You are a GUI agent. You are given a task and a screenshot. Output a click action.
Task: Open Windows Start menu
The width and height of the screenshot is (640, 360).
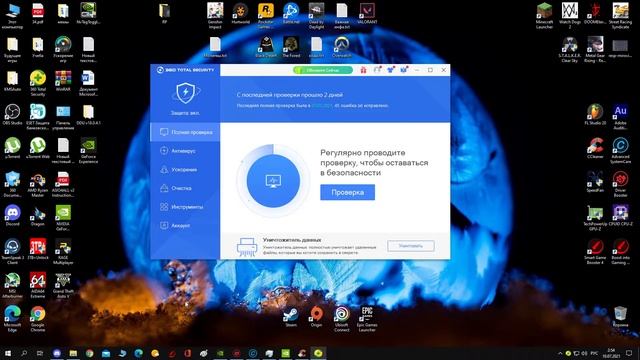(x=8, y=353)
